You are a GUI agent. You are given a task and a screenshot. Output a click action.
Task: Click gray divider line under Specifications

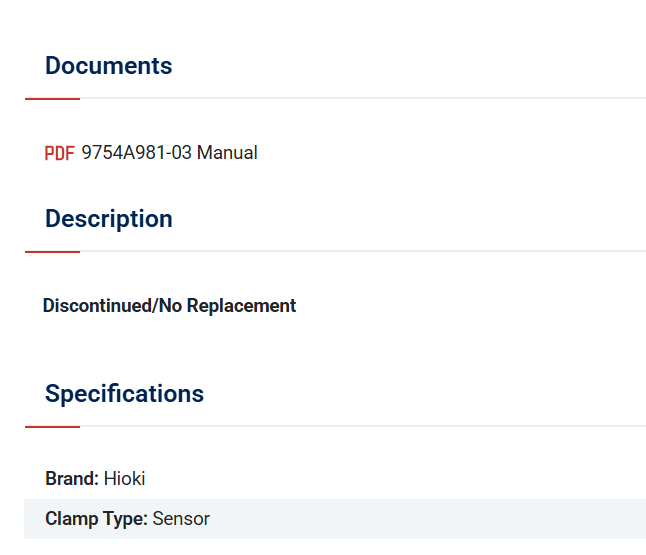(x=363, y=426)
